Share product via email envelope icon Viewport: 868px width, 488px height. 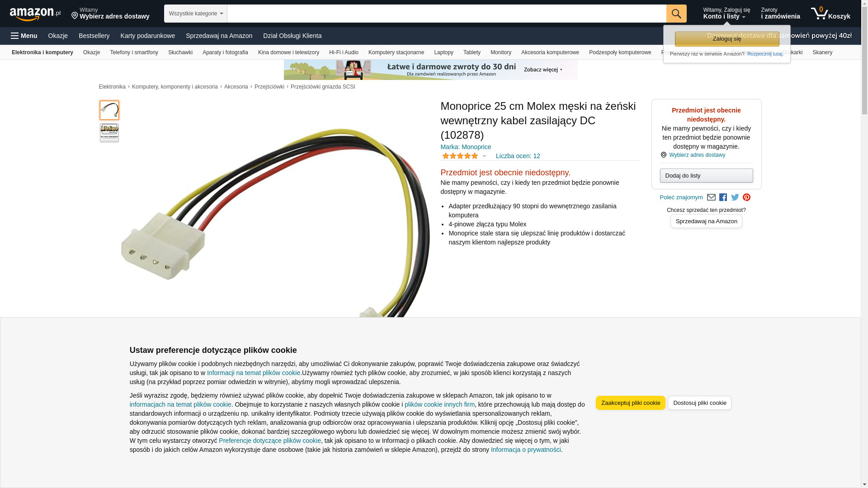(x=711, y=197)
